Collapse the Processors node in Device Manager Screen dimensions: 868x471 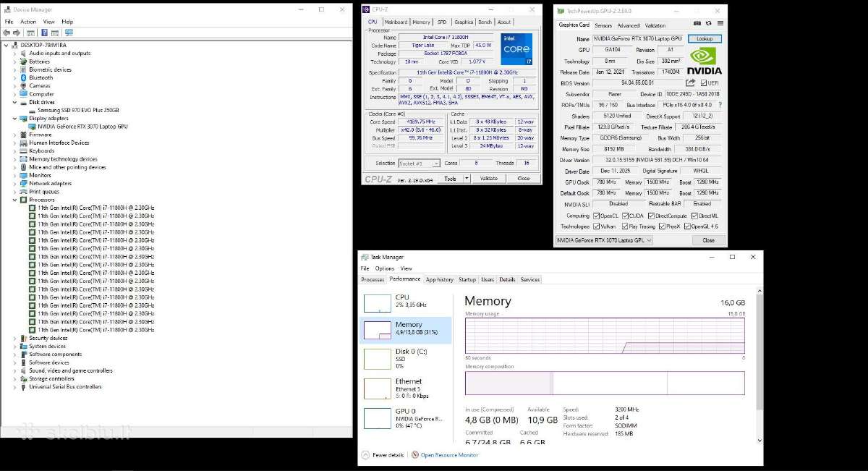coord(14,200)
